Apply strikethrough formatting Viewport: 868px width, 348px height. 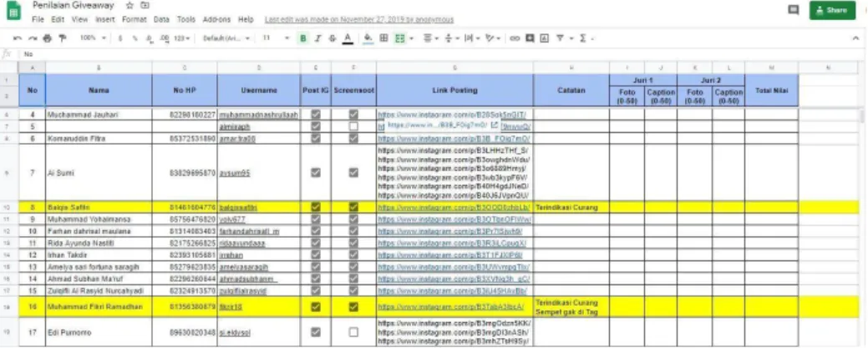point(332,38)
